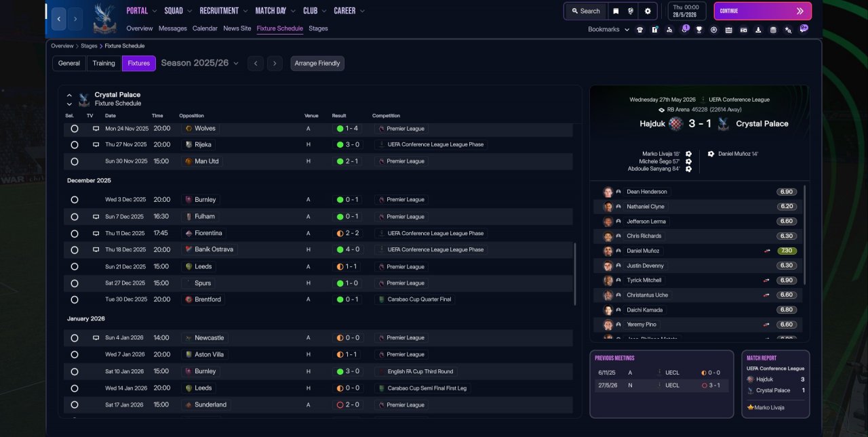Click the TV icon on the Rijeka row
This screenshot has height=437, width=868.
(96, 144)
